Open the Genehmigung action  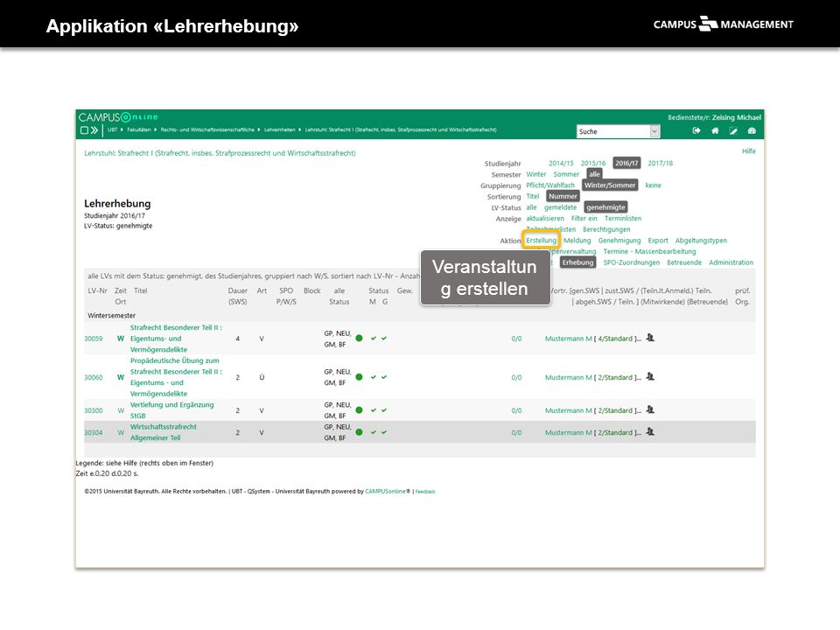click(619, 241)
